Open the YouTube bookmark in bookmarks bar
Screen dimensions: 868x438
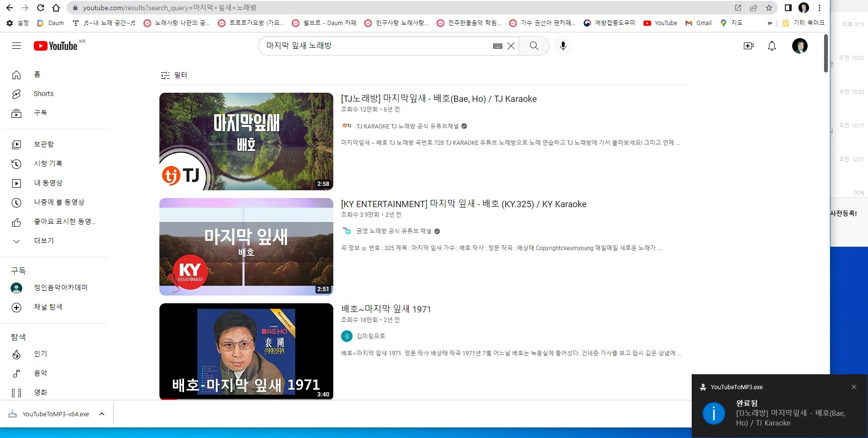660,23
